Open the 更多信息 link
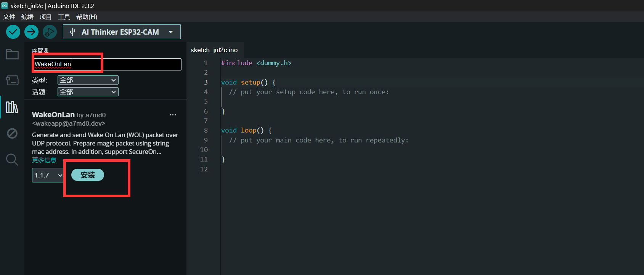 (44, 160)
